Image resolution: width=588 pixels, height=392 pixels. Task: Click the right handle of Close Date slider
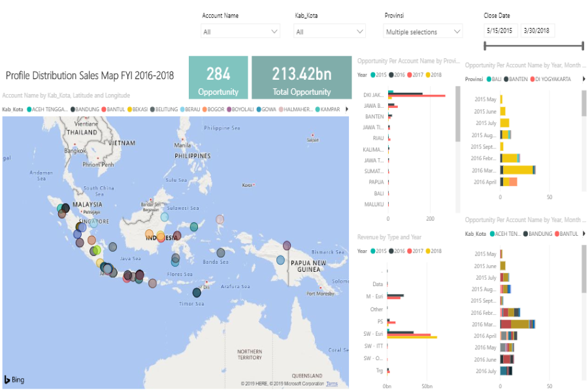(x=581, y=46)
